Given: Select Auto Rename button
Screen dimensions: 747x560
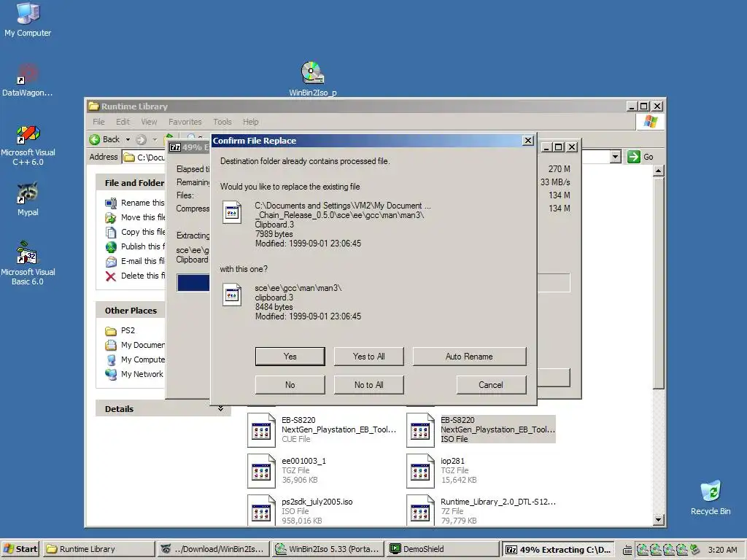Looking at the screenshot, I should coord(469,356).
